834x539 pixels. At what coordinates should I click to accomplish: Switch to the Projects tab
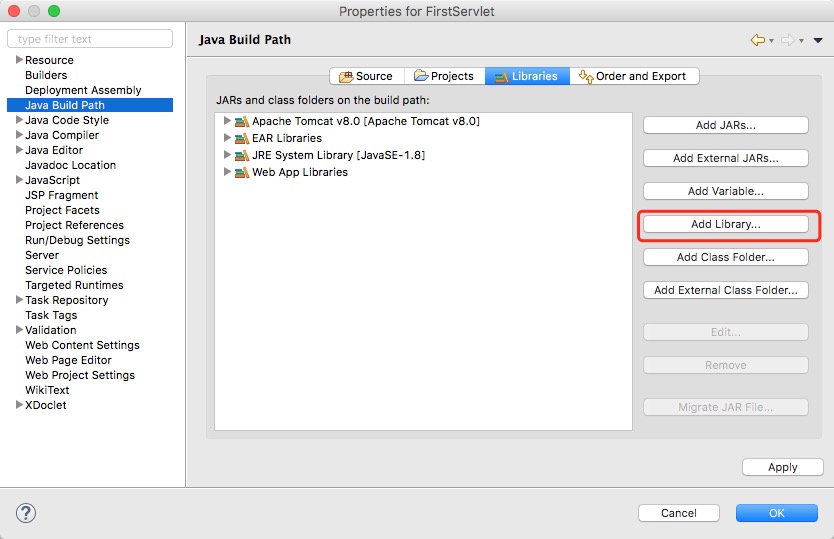(445, 76)
